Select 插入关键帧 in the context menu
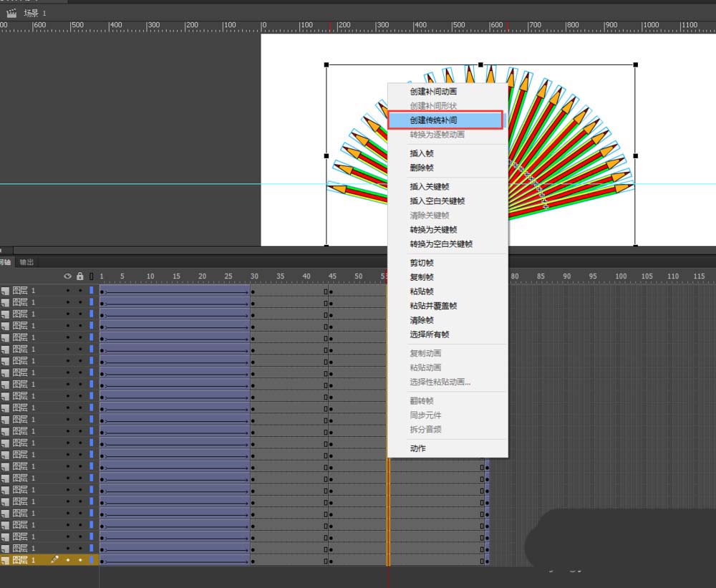 pos(429,187)
